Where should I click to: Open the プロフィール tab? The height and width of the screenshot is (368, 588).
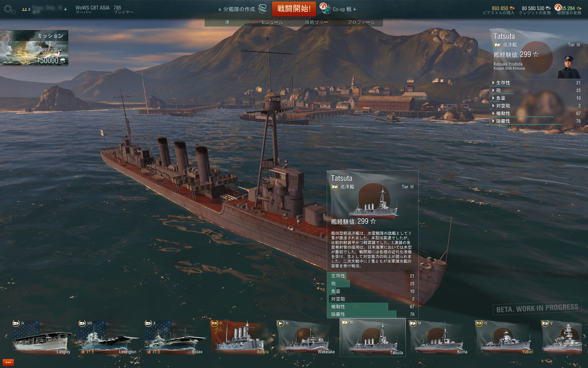click(361, 22)
